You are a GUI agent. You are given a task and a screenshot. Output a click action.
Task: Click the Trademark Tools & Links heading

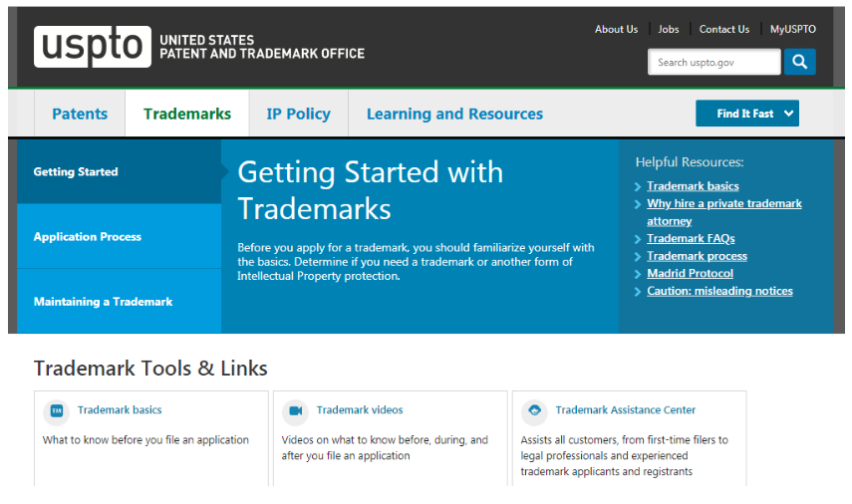pos(150,369)
